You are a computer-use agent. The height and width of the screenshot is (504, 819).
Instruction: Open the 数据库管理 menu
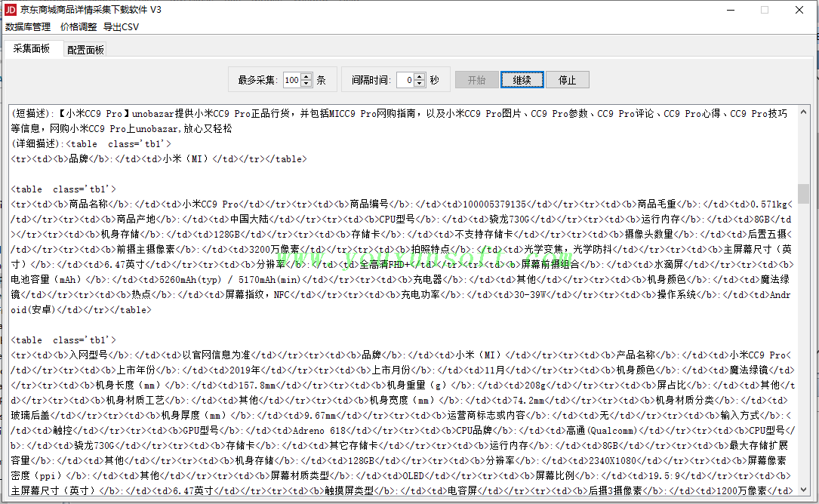pyautogui.click(x=28, y=26)
